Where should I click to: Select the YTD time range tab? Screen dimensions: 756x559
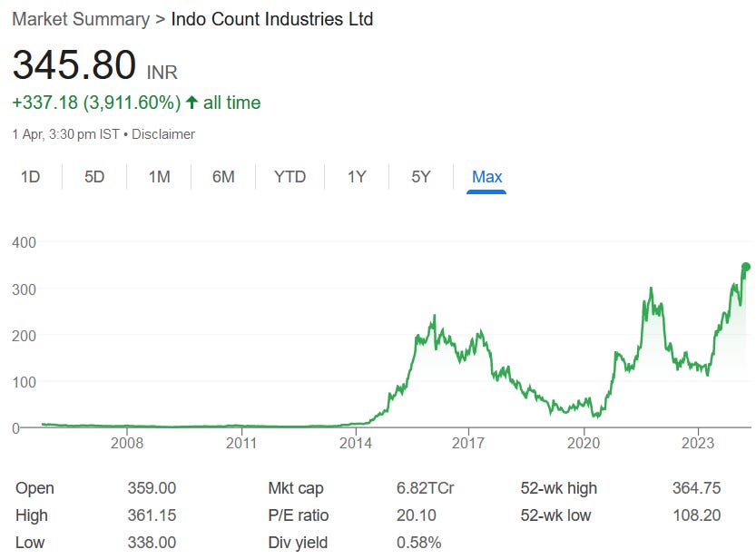click(x=290, y=177)
